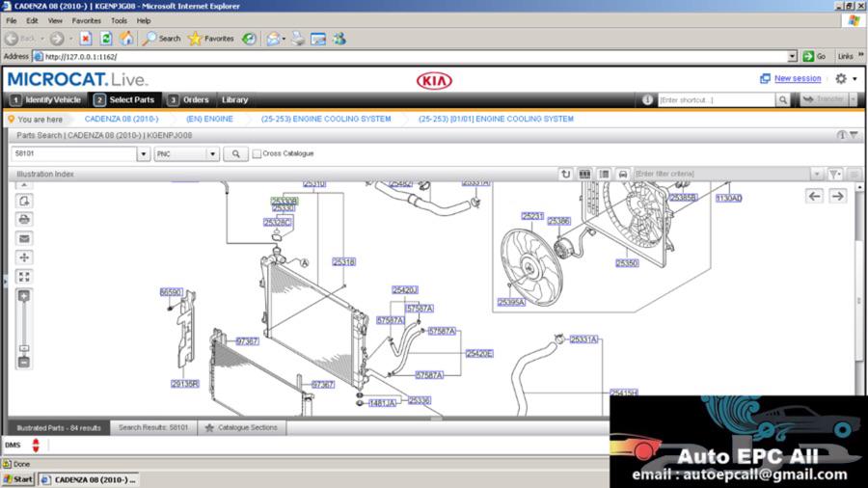Screen dimensions: 868x488
Task: Click the Parts Search filter funnel icon
Action: [x=854, y=135]
